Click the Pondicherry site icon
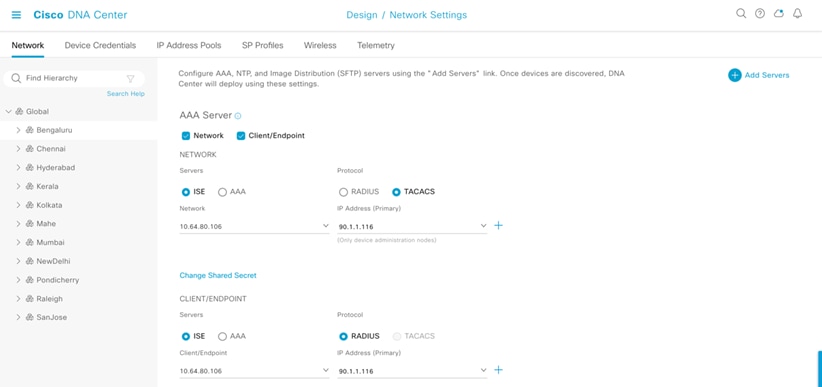The height and width of the screenshot is (387, 822). coord(30,280)
